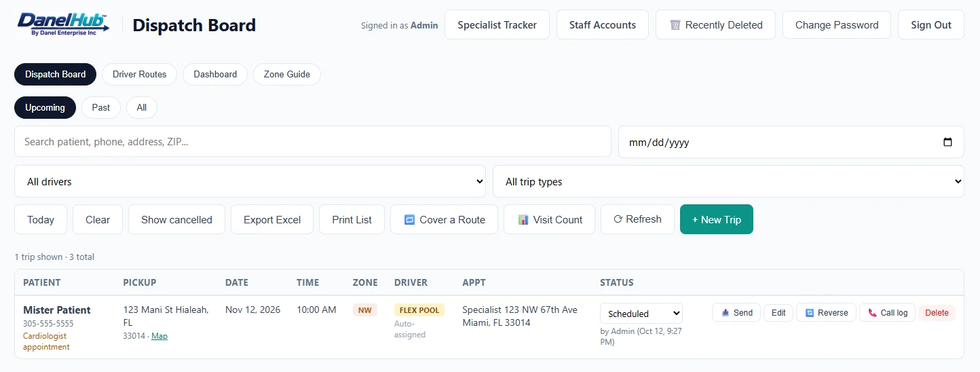Screen dimensions: 980x372
Task: Click the phone icon on Call log
Action: point(873,313)
